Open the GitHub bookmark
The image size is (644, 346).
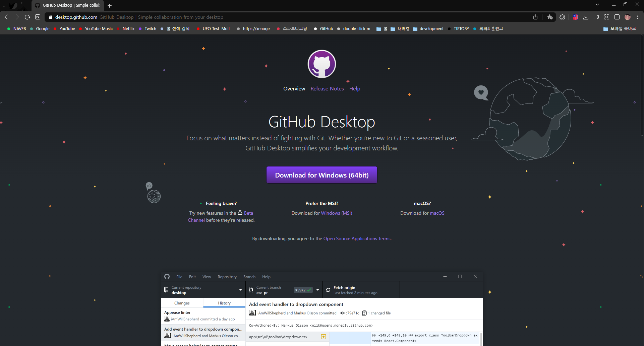tap(324, 29)
